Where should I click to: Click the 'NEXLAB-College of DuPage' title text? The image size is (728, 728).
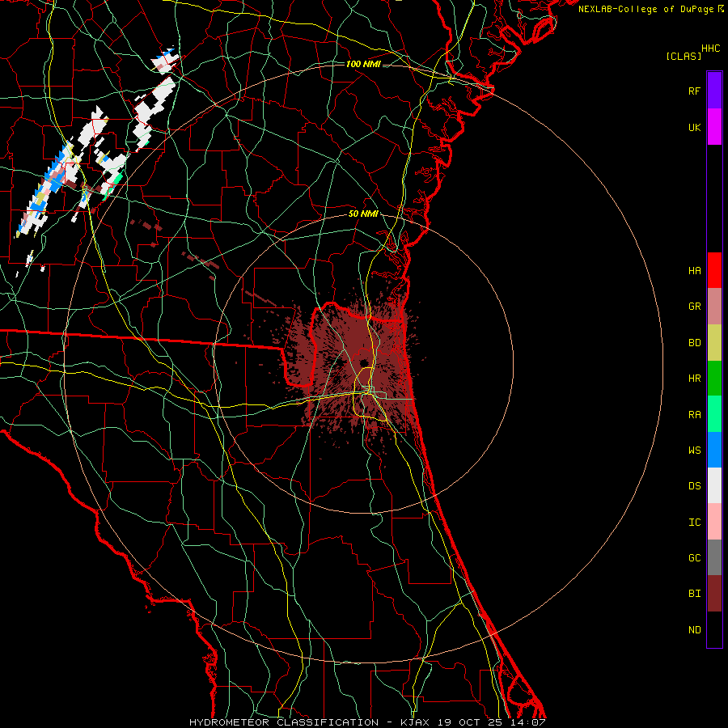tap(645, 9)
